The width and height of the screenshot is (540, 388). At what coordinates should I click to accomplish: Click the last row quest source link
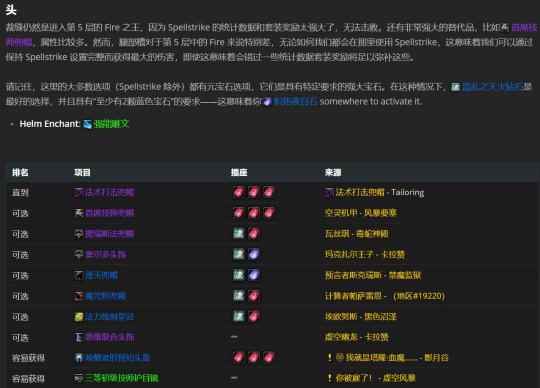(x=375, y=378)
